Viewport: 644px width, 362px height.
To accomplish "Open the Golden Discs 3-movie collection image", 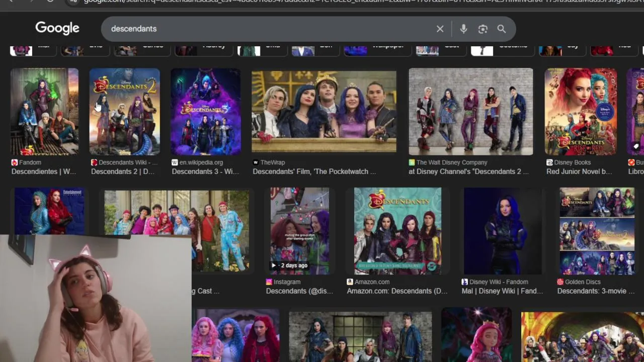I will 597,231.
